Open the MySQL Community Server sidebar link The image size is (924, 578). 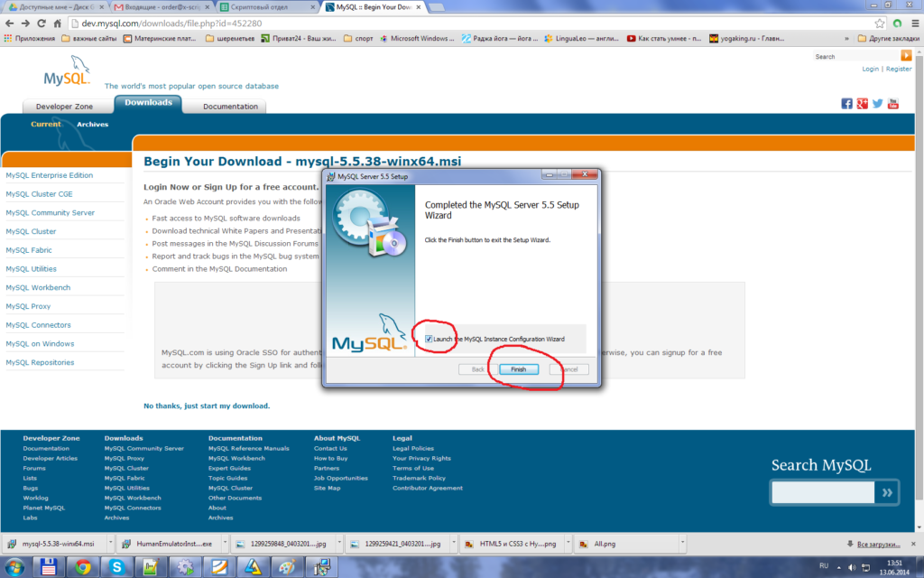(51, 213)
